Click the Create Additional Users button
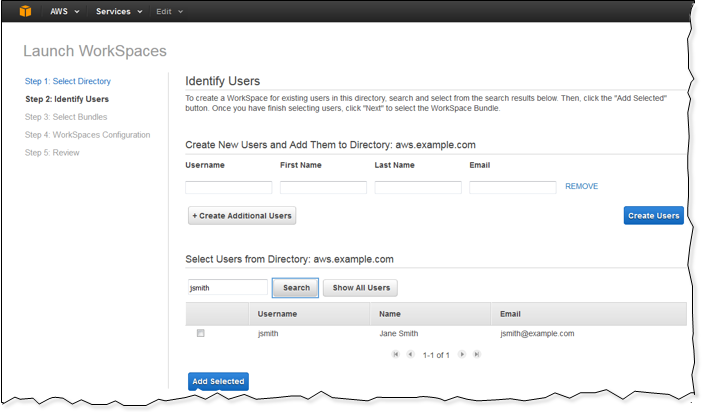Viewport: 703px width, 412px height. click(242, 216)
